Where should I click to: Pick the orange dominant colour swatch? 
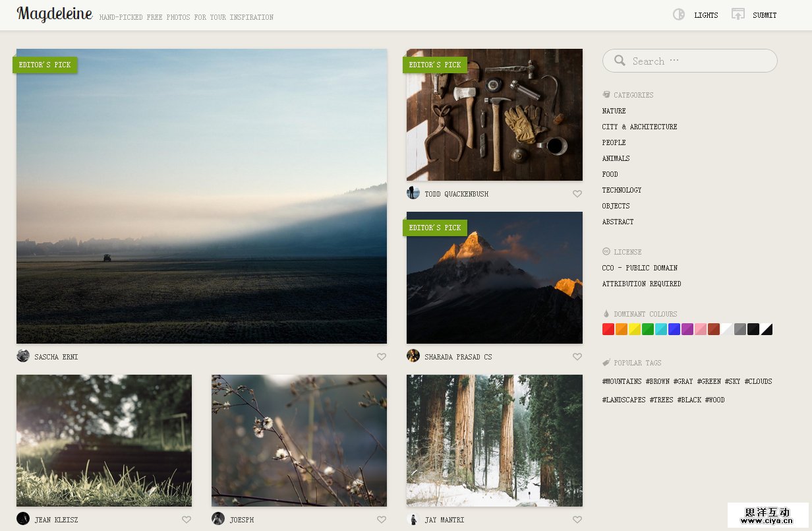(x=622, y=329)
